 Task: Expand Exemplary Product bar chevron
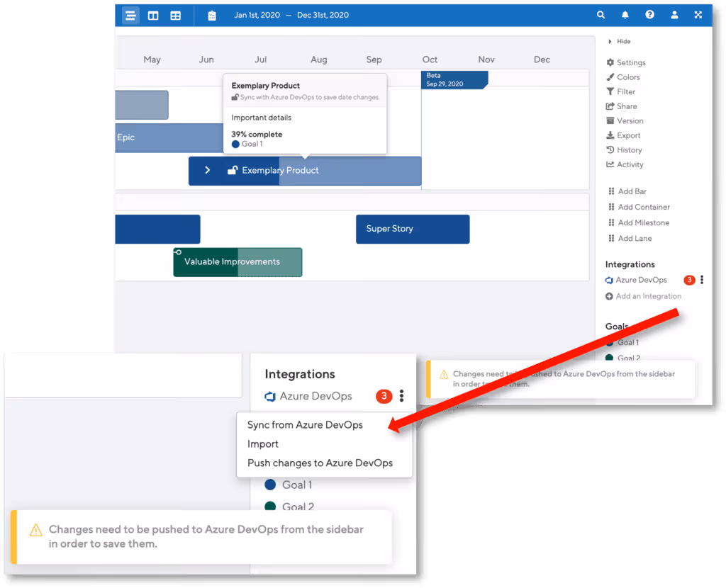(x=208, y=170)
